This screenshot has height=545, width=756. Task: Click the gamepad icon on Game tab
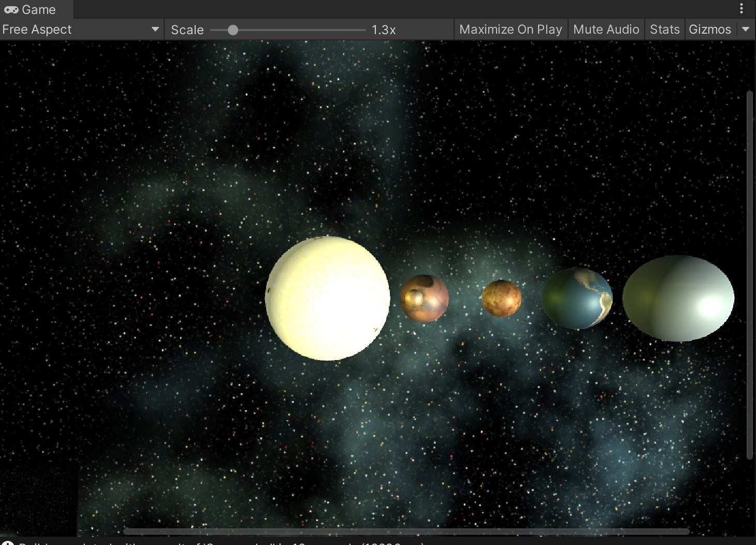[11, 9]
